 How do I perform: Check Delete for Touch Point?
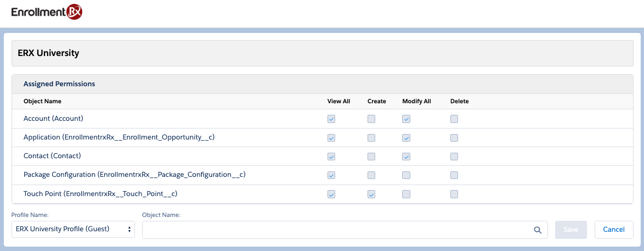pos(454,194)
